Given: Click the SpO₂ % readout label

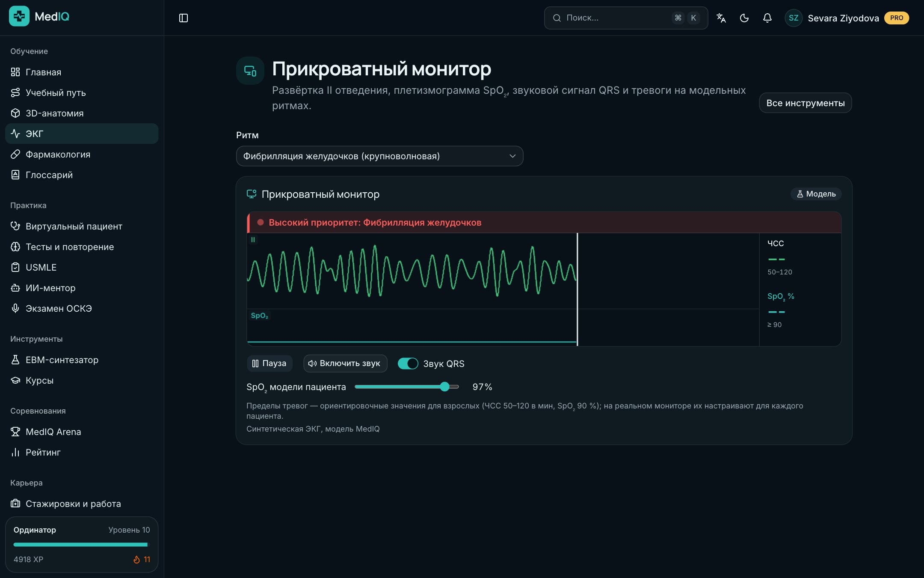Looking at the screenshot, I should 781,296.
